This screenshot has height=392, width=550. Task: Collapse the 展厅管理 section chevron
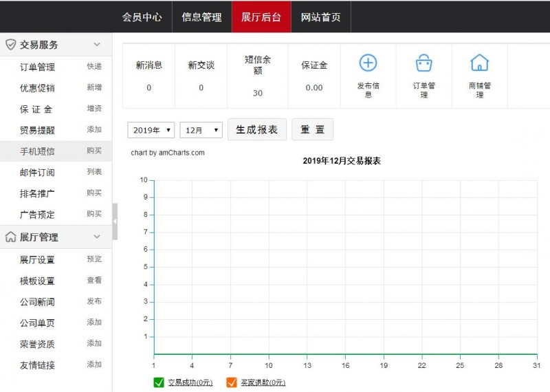pos(97,237)
